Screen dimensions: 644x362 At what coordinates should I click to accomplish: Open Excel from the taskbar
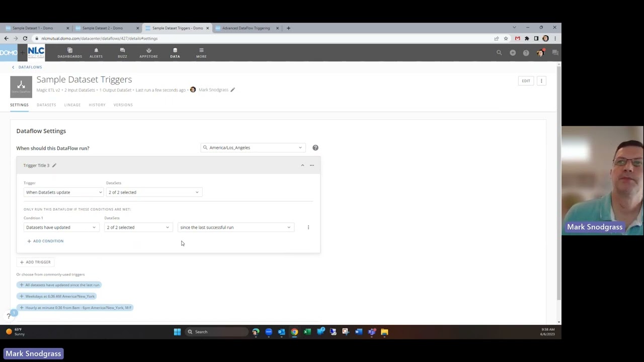coord(307,332)
